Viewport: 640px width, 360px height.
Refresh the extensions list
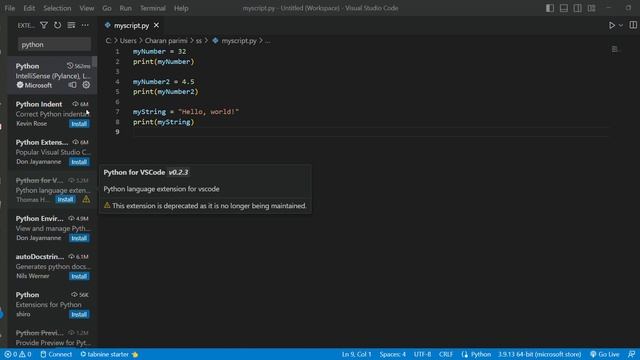pyautogui.click(x=58, y=25)
